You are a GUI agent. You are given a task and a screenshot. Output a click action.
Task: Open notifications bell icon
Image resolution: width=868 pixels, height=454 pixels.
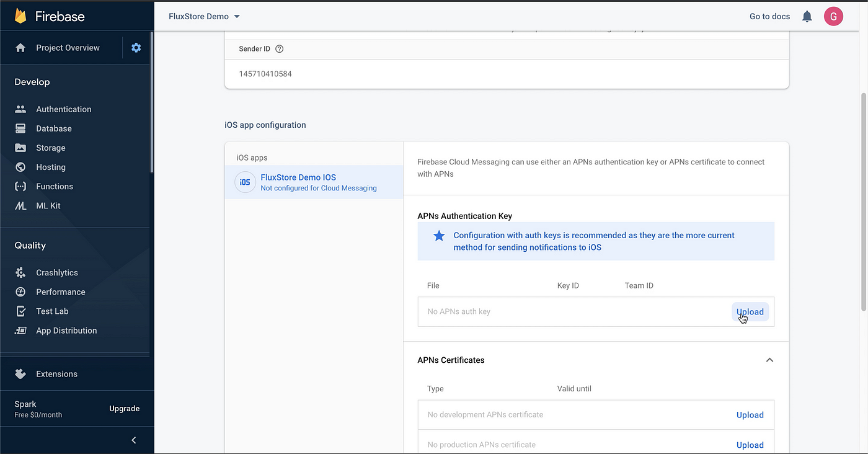point(807,17)
